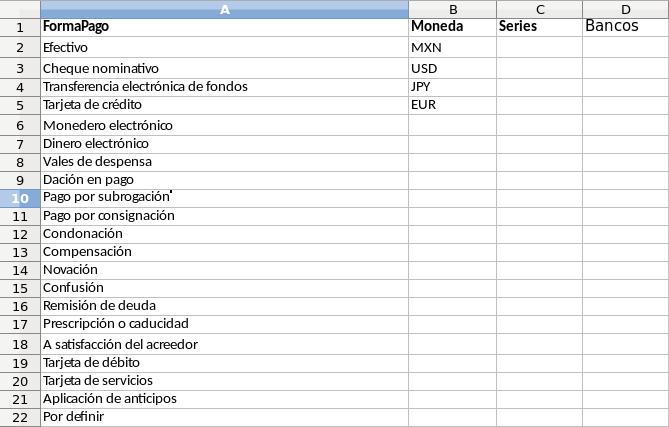Click the Moneda header cell
Image resolution: width=669 pixels, height=427 pixels.
click(x=452, y=27)
